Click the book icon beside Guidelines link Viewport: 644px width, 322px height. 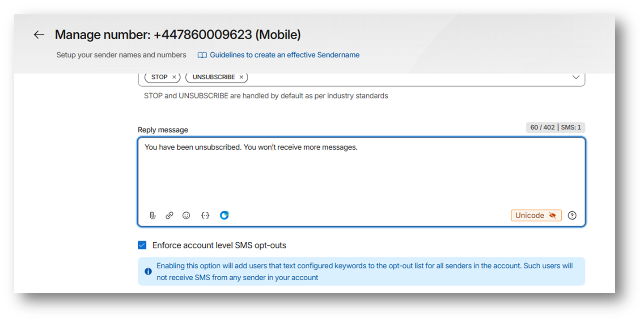[x=202, y=55]
